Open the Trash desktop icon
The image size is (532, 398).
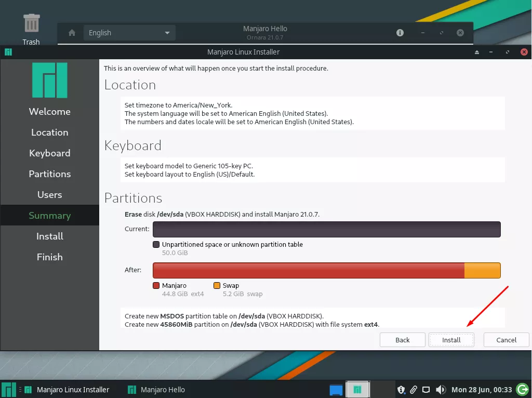tap(31, 29)
